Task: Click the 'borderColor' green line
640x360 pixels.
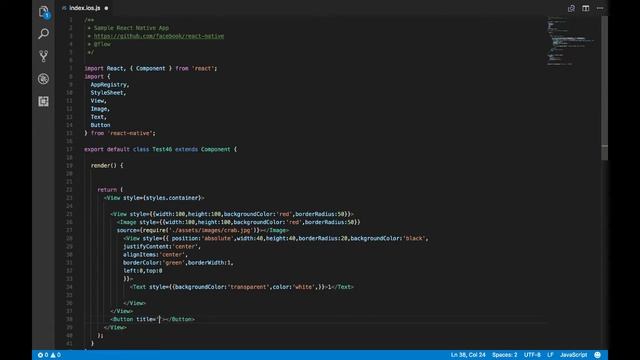Action: [178, 263]
